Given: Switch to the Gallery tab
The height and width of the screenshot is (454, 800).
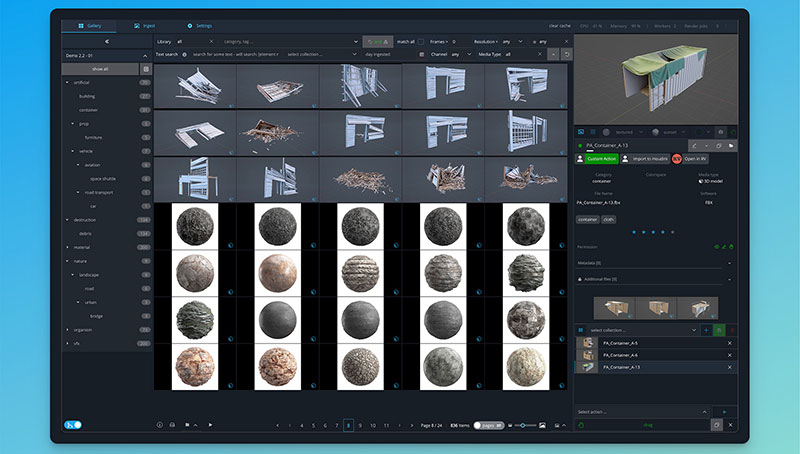Looking at the screenshot, I should point(89,26).
